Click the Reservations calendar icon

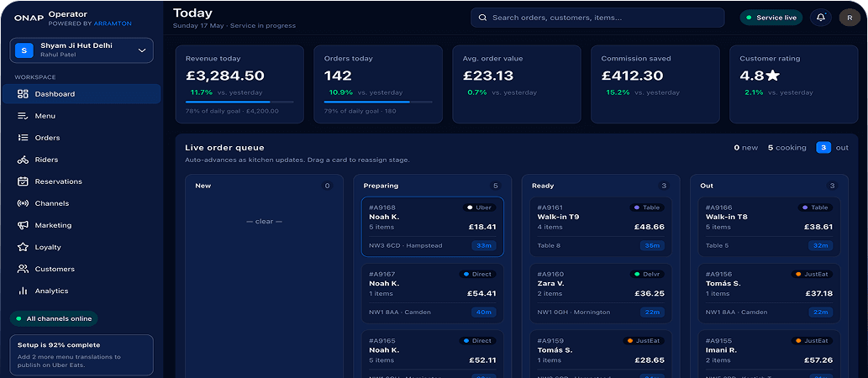pos(23,181)
